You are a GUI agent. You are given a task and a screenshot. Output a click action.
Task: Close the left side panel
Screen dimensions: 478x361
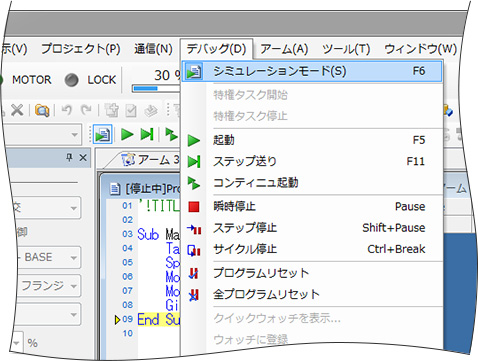[x=83, y=157]
